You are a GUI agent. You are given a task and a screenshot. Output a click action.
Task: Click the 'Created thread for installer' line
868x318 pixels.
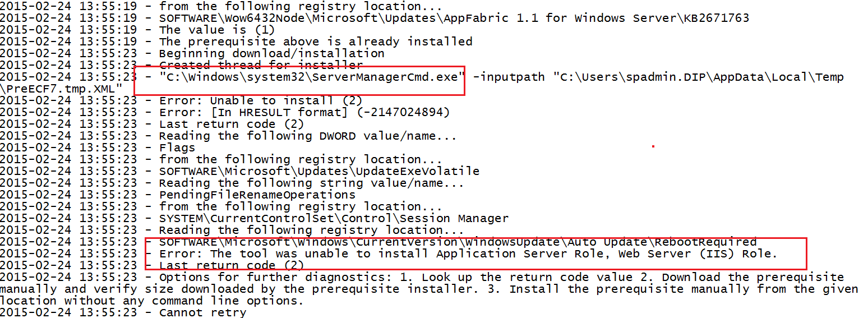tap(261, 66)
